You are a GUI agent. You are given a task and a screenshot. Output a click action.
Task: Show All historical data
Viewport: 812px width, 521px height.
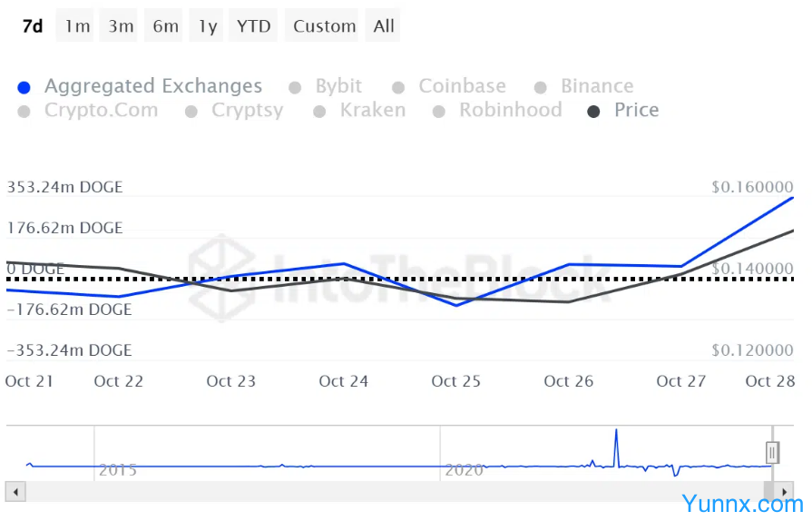384,26
